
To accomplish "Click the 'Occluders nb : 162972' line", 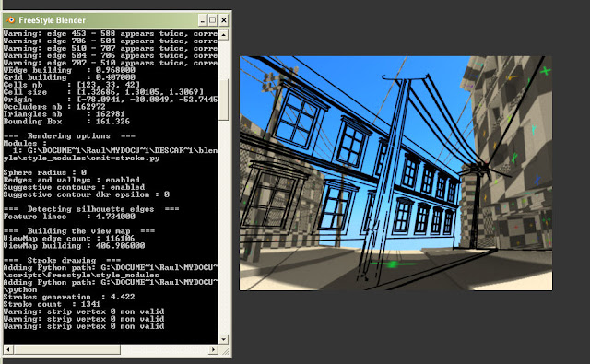I will [x=54, y=107].
